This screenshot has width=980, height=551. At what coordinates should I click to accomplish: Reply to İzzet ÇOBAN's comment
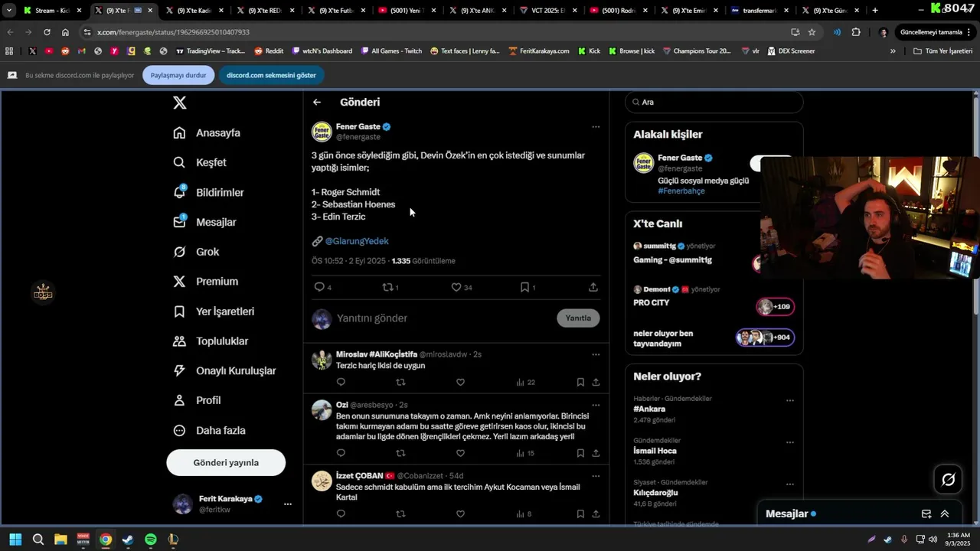coord(341,514)
